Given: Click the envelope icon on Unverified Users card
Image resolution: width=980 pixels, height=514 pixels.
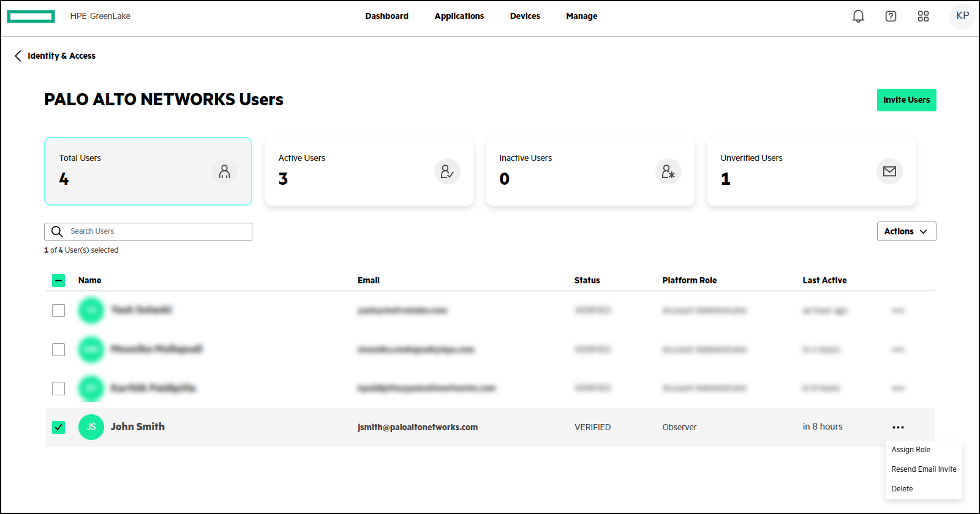Looking at the screenshot, I should point(889,171).
